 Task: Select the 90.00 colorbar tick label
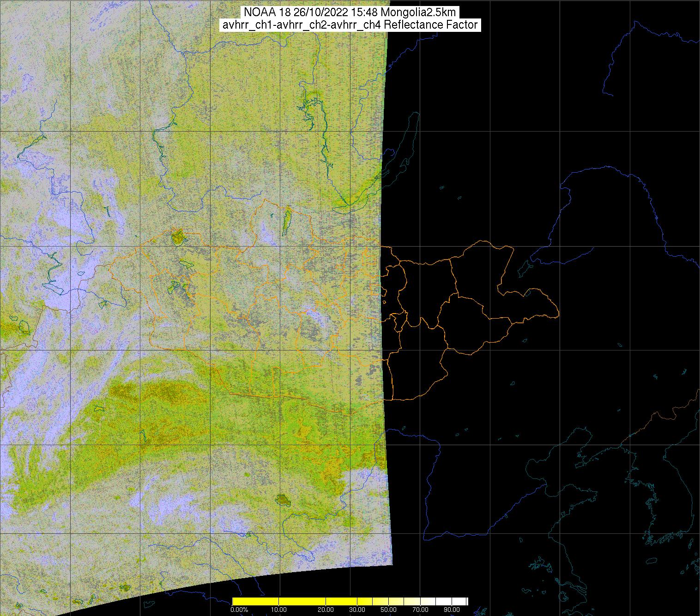451,610
